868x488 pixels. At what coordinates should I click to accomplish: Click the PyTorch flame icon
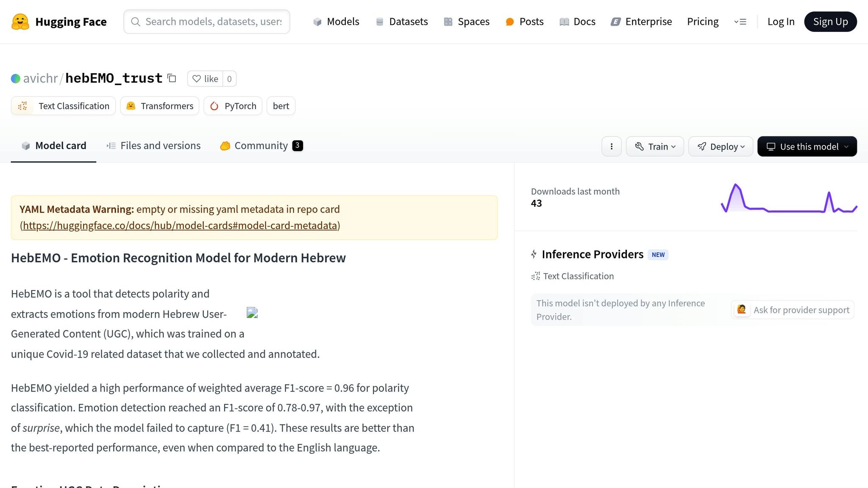(x=214, y=106)
